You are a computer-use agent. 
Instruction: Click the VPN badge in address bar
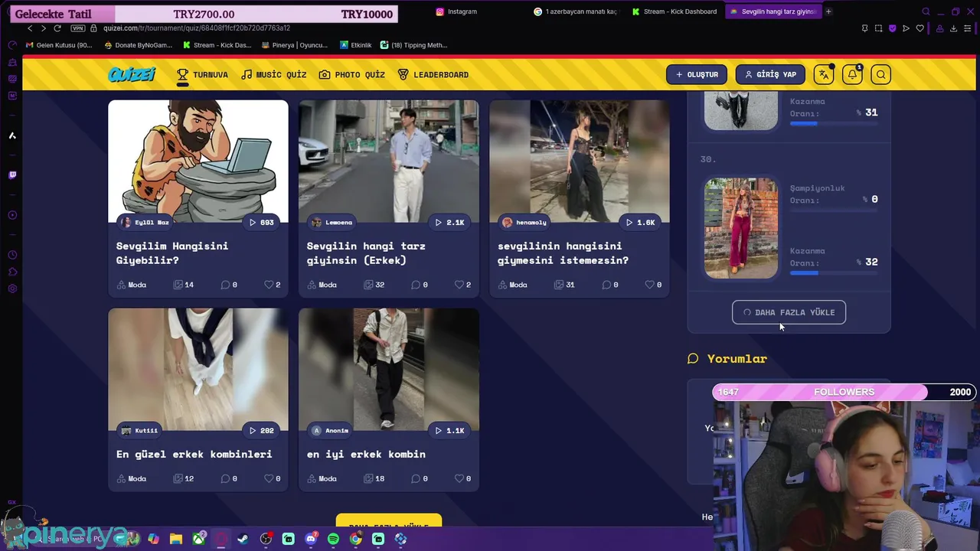77,28
